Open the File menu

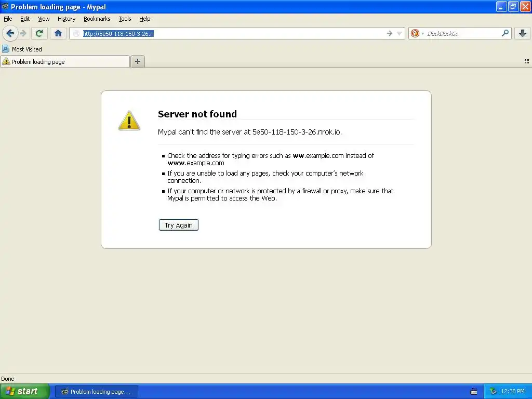pyautogui.click(x=8, y=19)
